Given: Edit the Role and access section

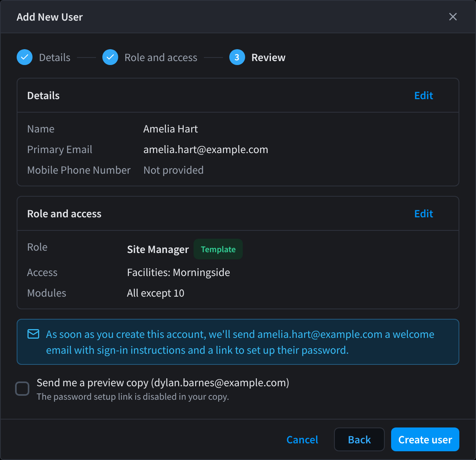Looking at the screenshot, I should pos(424,214).
